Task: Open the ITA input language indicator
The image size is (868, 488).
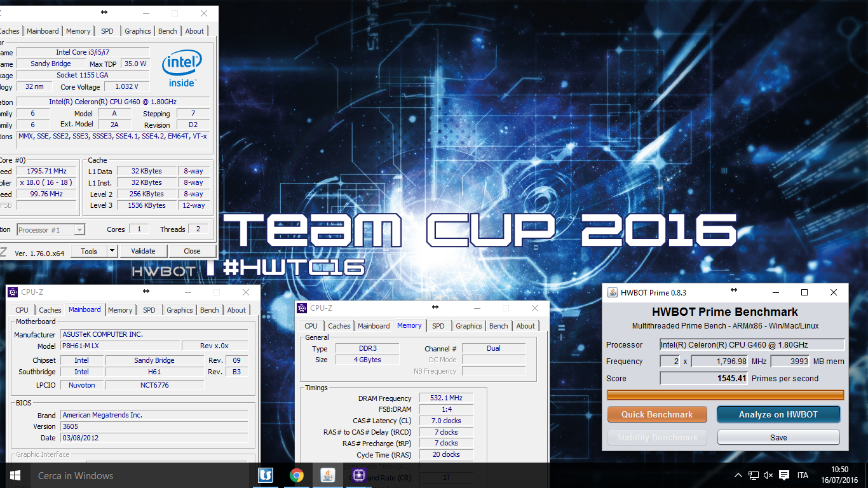Action: 803,475
